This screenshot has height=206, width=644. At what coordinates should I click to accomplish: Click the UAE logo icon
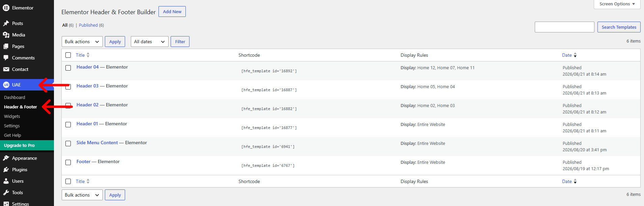(6, 85)
